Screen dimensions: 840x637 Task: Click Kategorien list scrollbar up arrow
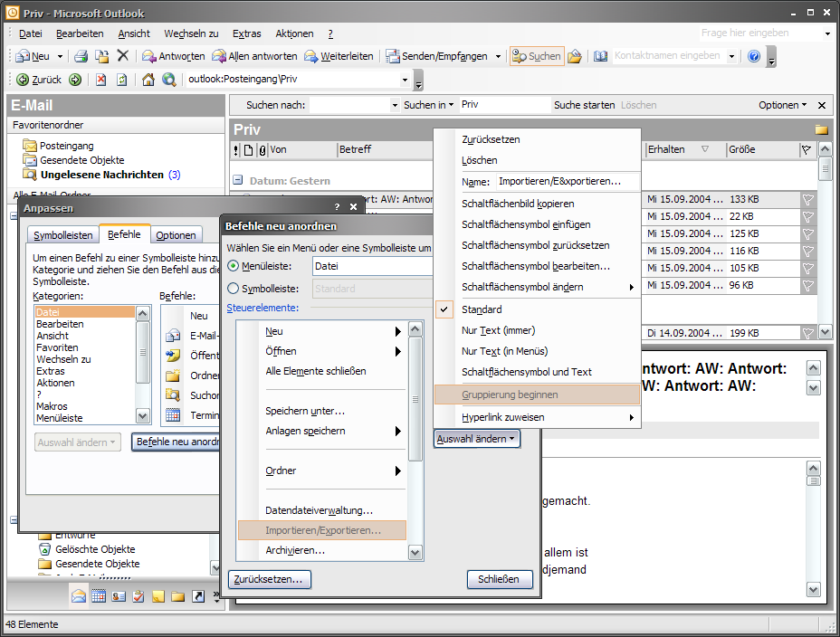pos(142,314)
